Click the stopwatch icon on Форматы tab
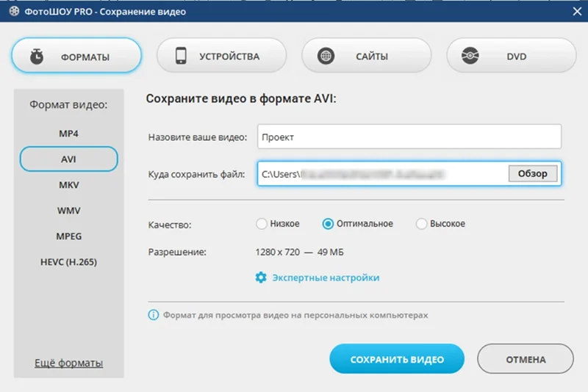This screenshot has height=392, width=588. click(x=36, y=57)
